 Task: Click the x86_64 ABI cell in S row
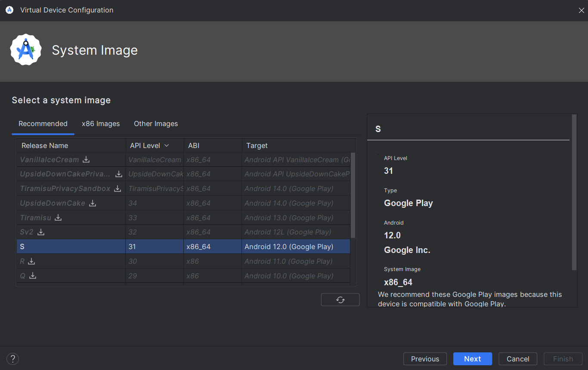213,247
